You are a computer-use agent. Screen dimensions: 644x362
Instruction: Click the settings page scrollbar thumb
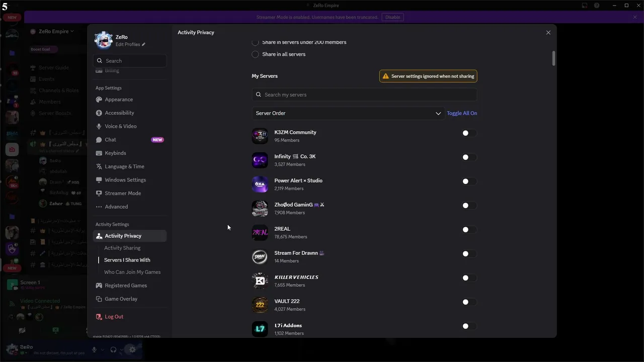point(553,58)
